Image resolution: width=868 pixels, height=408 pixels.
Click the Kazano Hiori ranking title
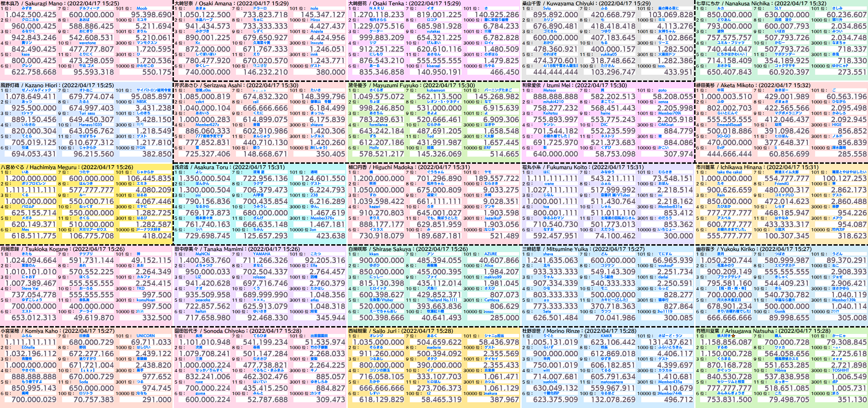point(57,85)
